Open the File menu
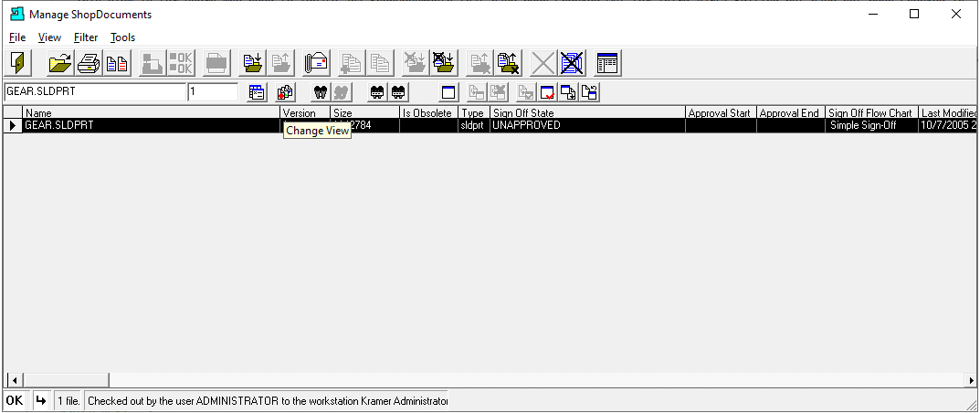The image size is (980, 413). (17, 37)
